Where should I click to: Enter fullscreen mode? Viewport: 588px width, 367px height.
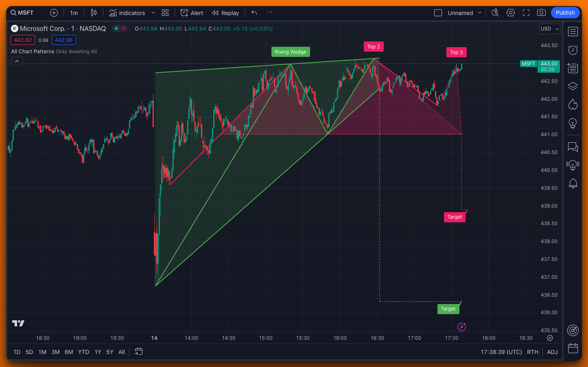pyautogui.click(x=526, y=13)
